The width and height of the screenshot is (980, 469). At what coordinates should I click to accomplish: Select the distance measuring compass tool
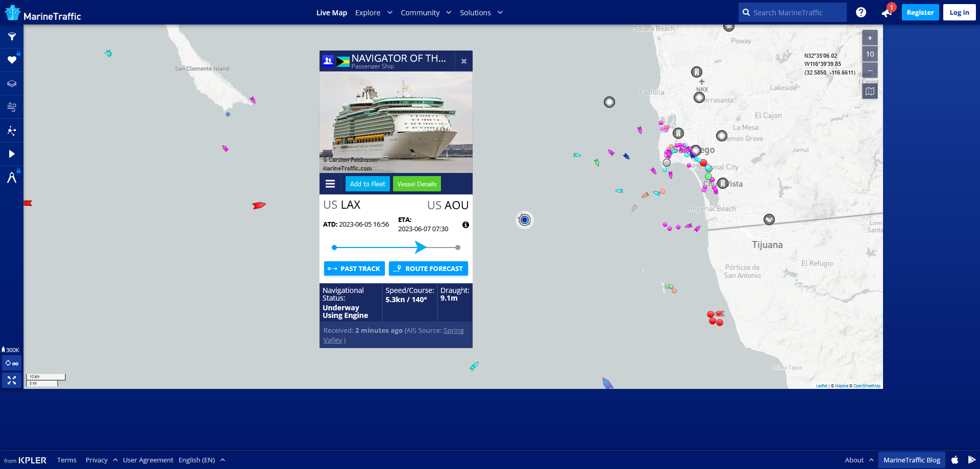12,178
